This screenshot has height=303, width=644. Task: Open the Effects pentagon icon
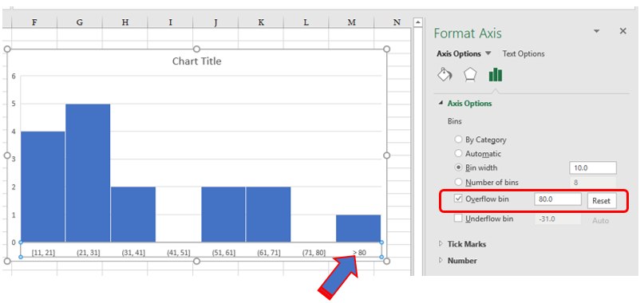coord(470,75)
